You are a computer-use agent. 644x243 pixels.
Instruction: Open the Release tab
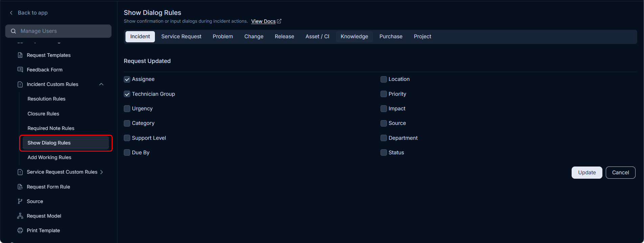coord(284,37)
